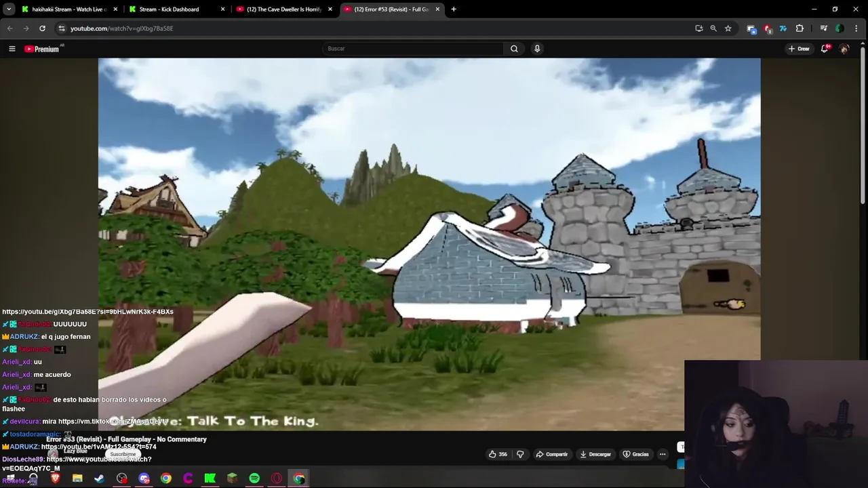
Task: Click the page scrollbar up arrow
Action: tap(864, 43)
